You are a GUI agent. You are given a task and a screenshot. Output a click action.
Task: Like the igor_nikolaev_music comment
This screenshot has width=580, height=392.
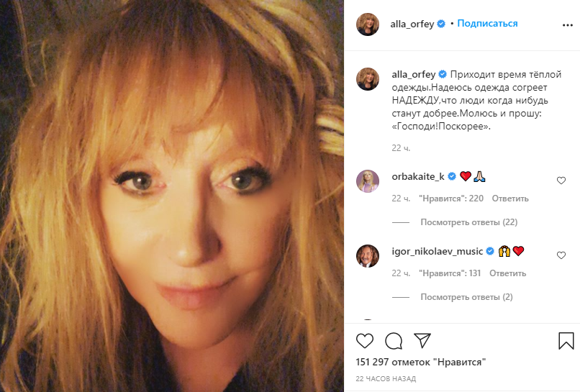(x=561, y=255)
